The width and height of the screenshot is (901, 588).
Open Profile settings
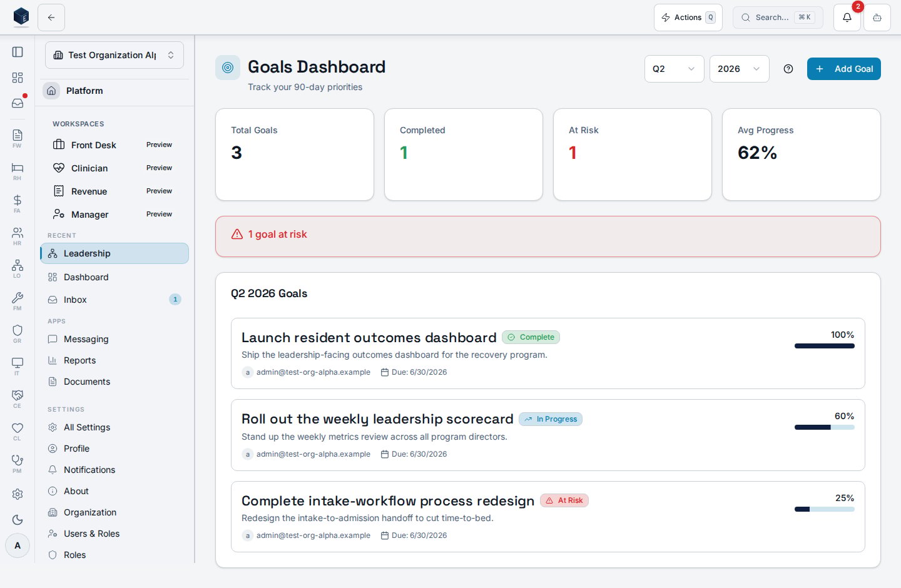(x=115, y=449)
